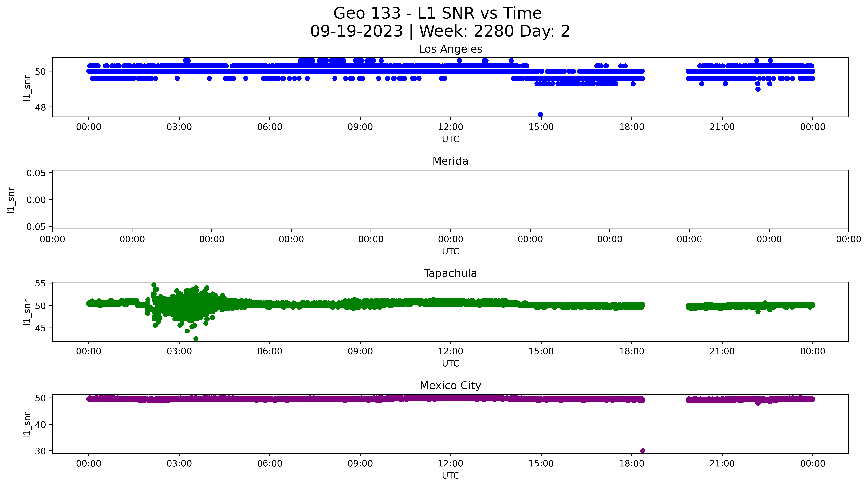
Task: Click the '03:00' x-tick on Tapachula plot
Action: (179, 351)
